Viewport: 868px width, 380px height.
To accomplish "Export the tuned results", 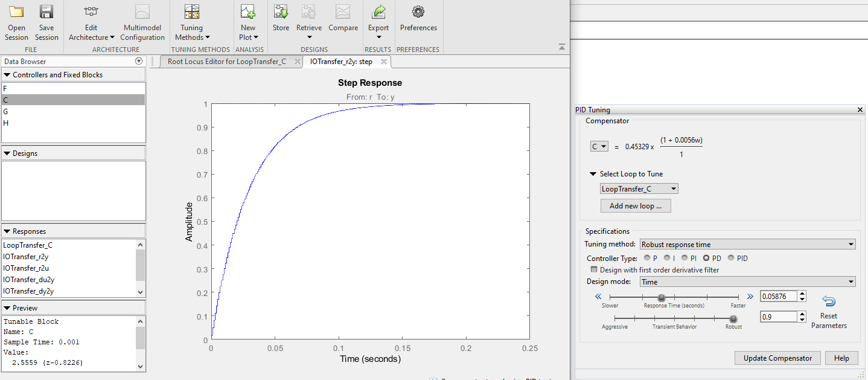I will coord(378,22).
